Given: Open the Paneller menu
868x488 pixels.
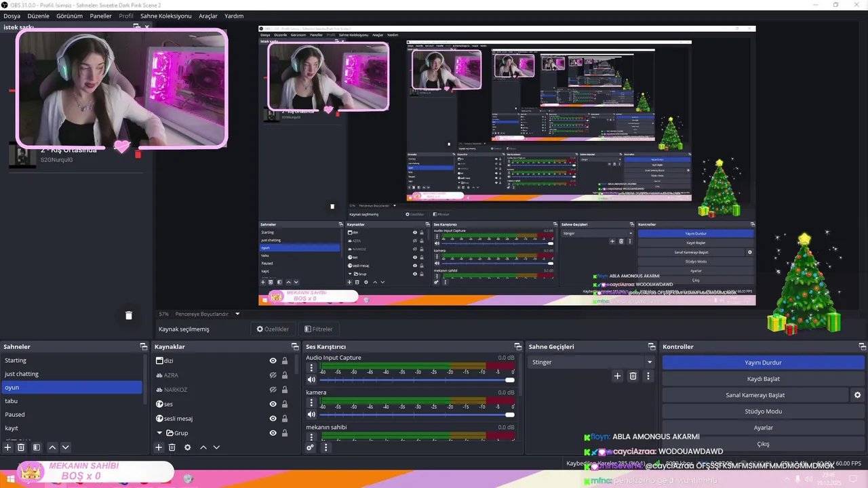Looking at the screenshot, I should (100, 16).
